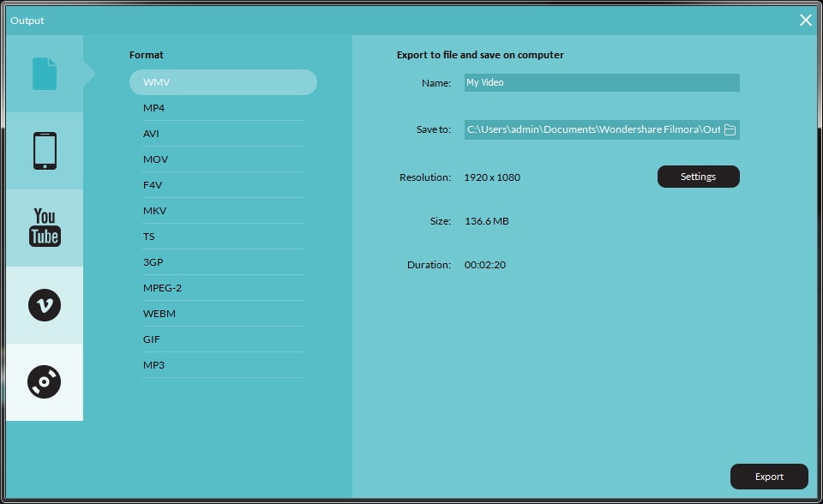Image resolution: width=823 pixels, height=504 pixels.
Task: Select MP3 as output format
Action: tap(223, 365)
